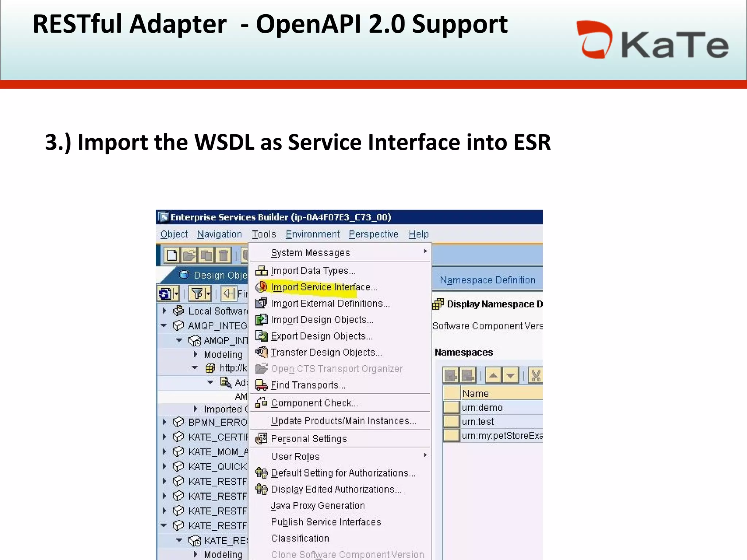
Task: Click the Find arrow icon in navigation toolbar
Action: (x=229, y=293)
